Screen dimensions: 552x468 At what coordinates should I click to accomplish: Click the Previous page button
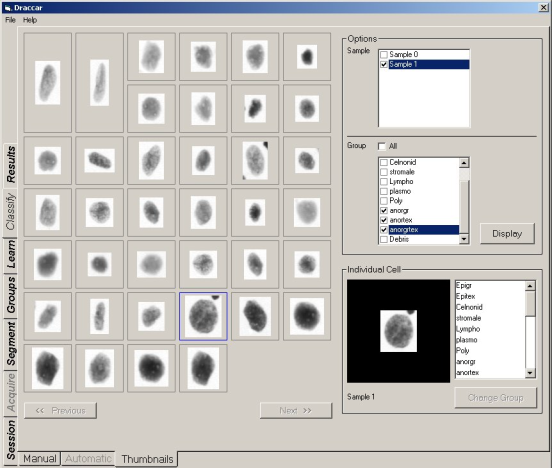(60, 411)
